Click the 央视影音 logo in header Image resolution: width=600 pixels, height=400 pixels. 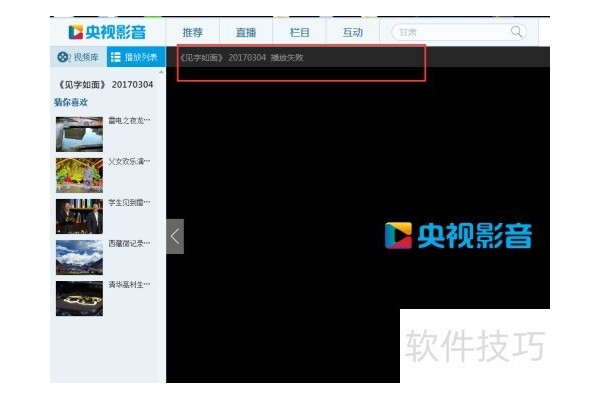(x=107, y=32)
